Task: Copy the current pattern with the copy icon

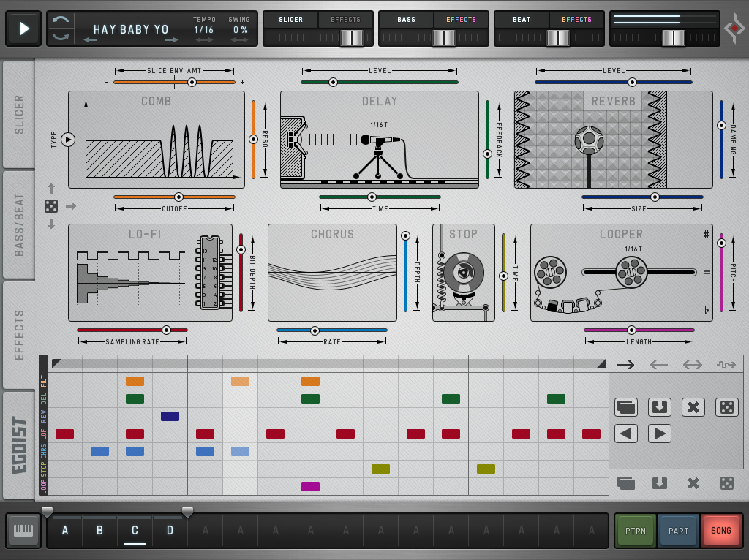Action: pyautogui.click(x=625, y=407)
